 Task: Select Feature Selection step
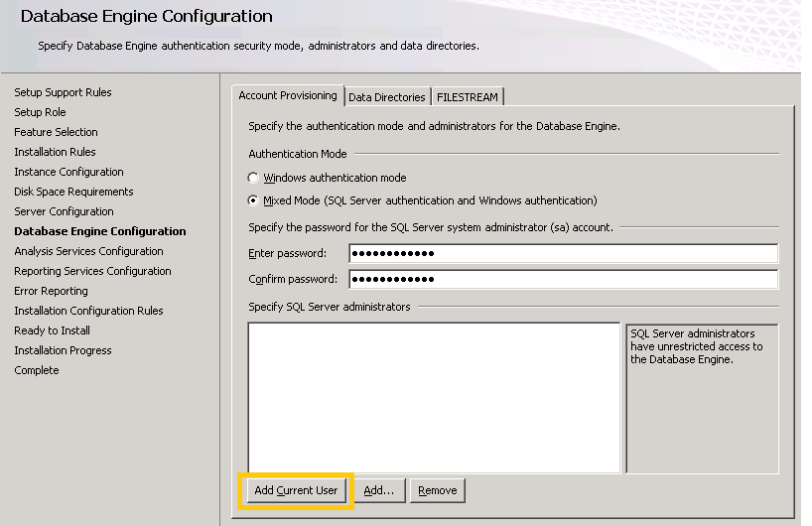56,132
